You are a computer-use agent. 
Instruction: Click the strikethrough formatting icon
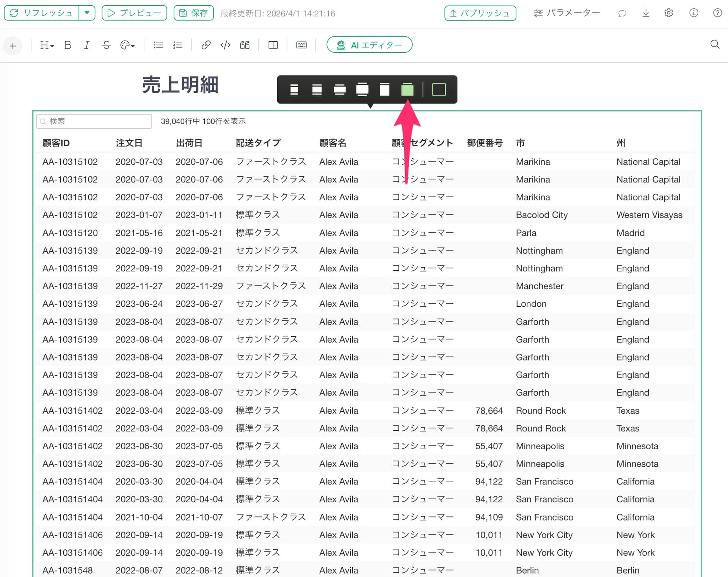pyautogui.click(x=106, y=45)
